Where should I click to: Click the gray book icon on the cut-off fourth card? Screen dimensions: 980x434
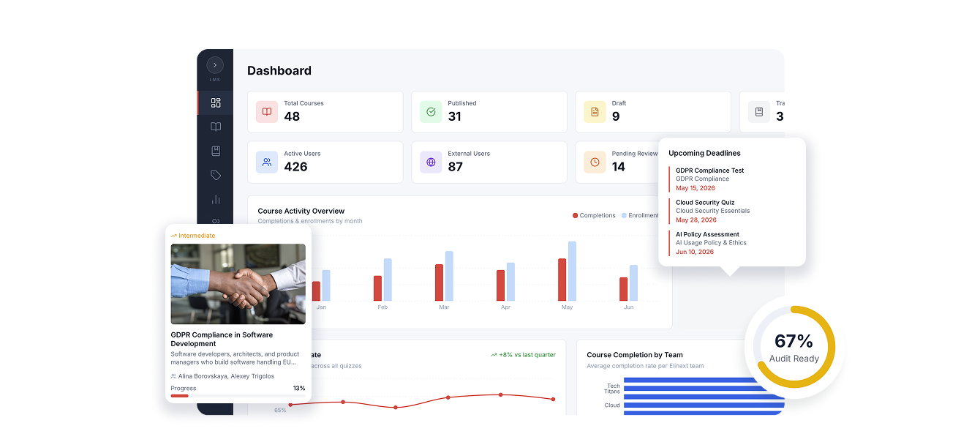[758, 112]
